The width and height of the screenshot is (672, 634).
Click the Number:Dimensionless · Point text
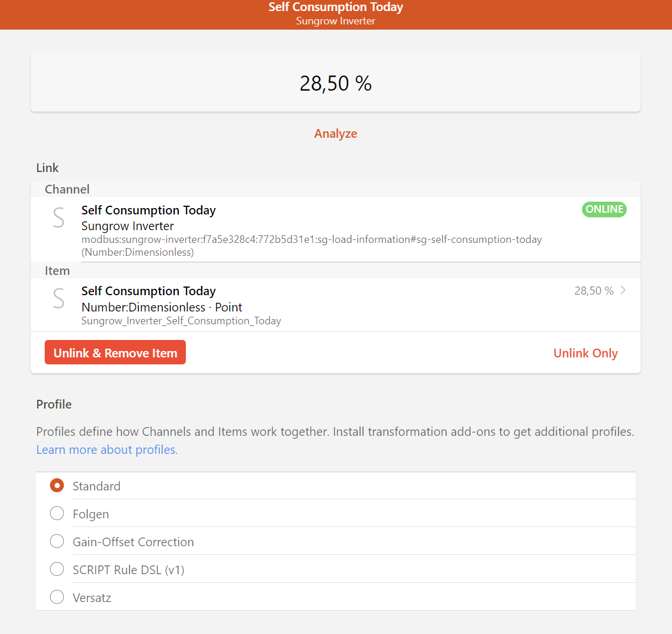(x=161, y=307)
